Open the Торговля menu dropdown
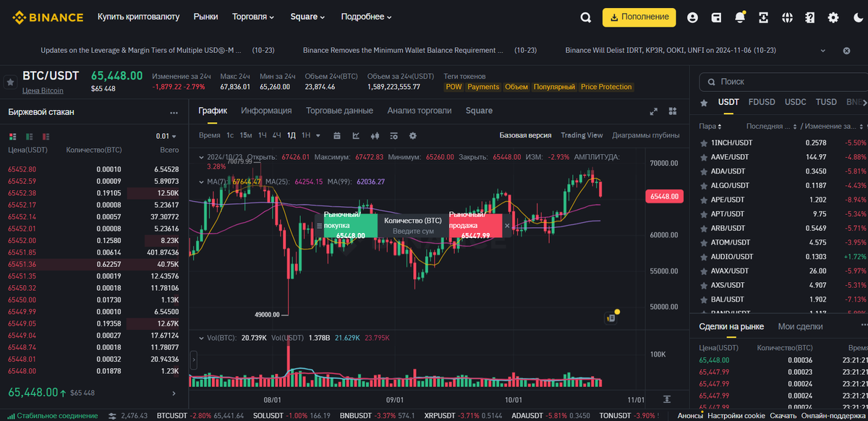 coord(253,17)
